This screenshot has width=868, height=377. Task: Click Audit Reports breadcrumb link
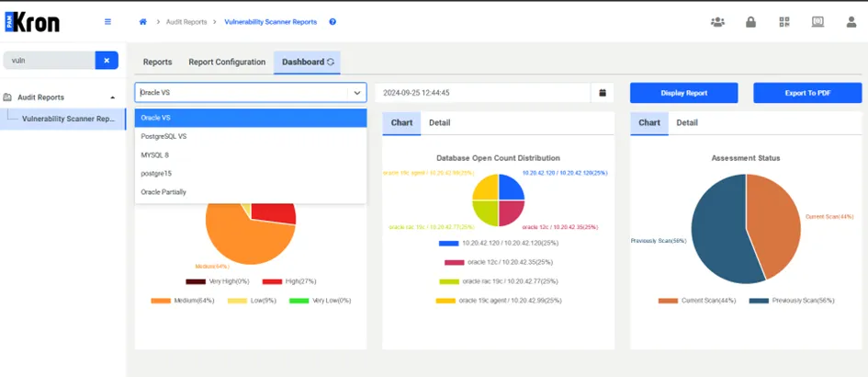coord(186,22)
